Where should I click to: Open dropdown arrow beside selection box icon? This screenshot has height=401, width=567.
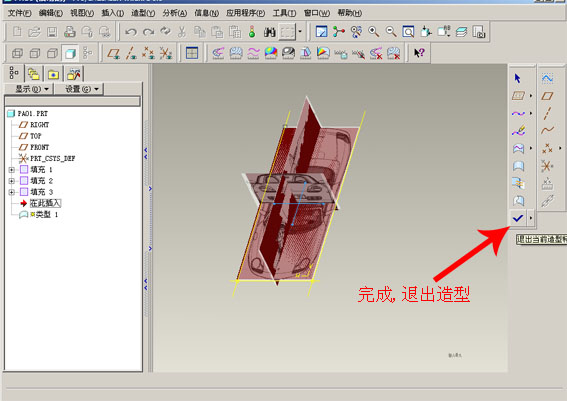click(300, 32)
